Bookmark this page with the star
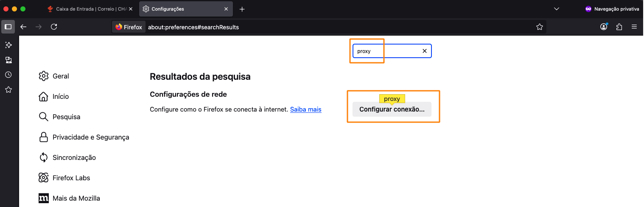Image resolution: width=644 pixels, height=207 pixels. [x=540, y=27]
